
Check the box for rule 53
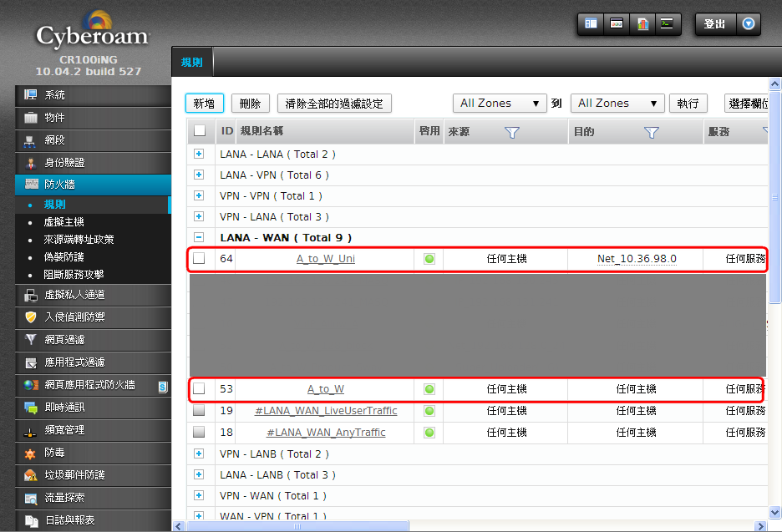point(199,389)
